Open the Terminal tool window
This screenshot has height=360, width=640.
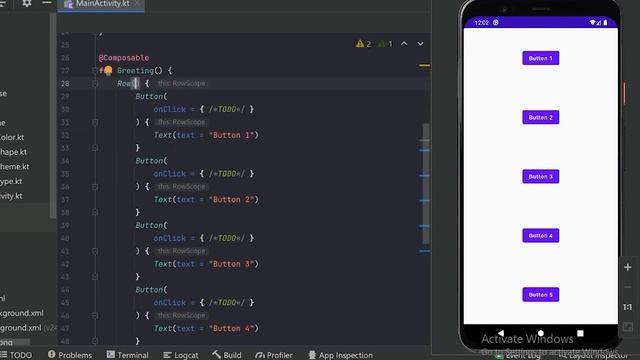pos(127,355)
